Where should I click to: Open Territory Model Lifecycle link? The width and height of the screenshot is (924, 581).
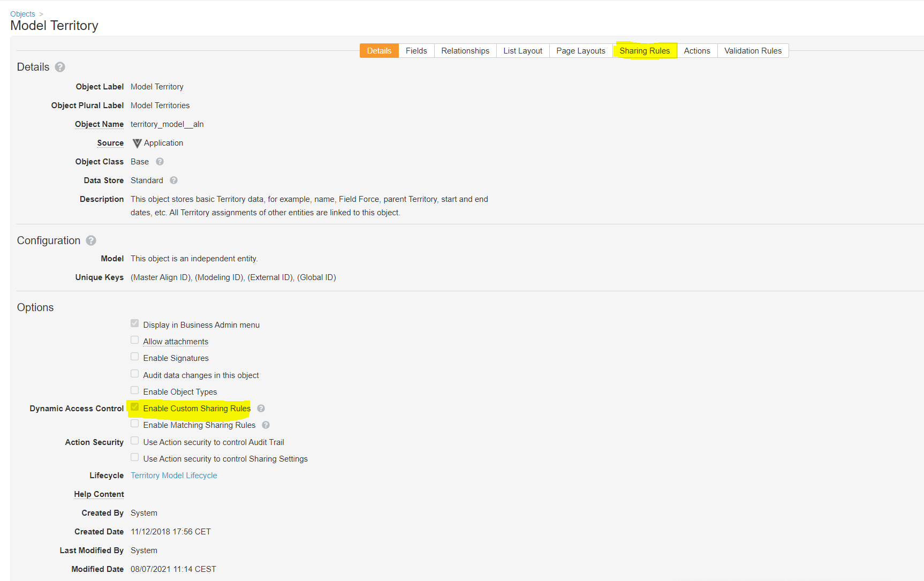tap(174, 476)
